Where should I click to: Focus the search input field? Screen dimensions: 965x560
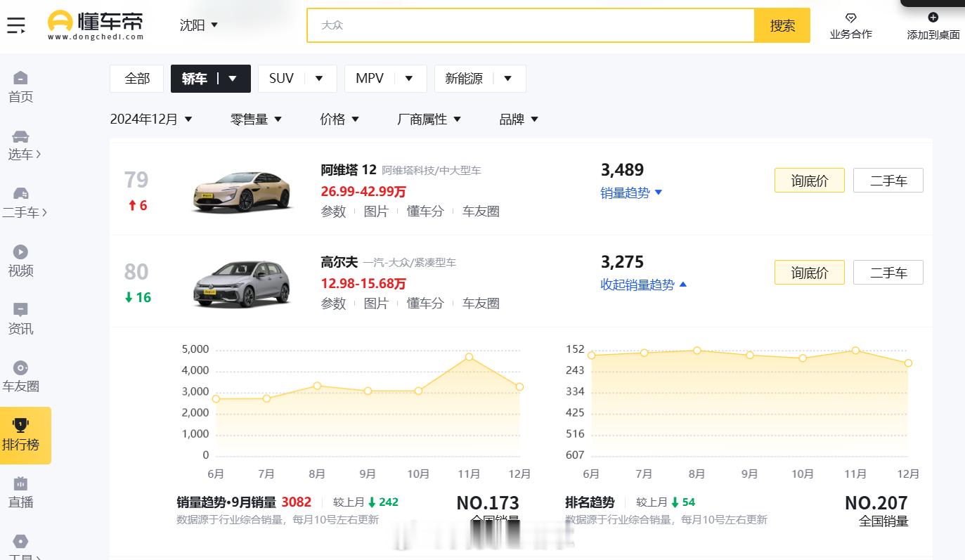tap(531, 25)
